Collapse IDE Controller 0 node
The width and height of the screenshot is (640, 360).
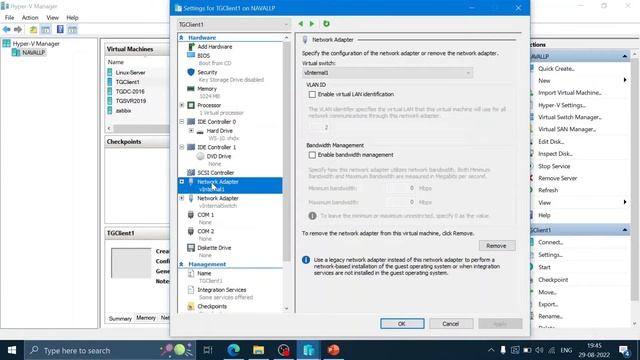(182, 122)
